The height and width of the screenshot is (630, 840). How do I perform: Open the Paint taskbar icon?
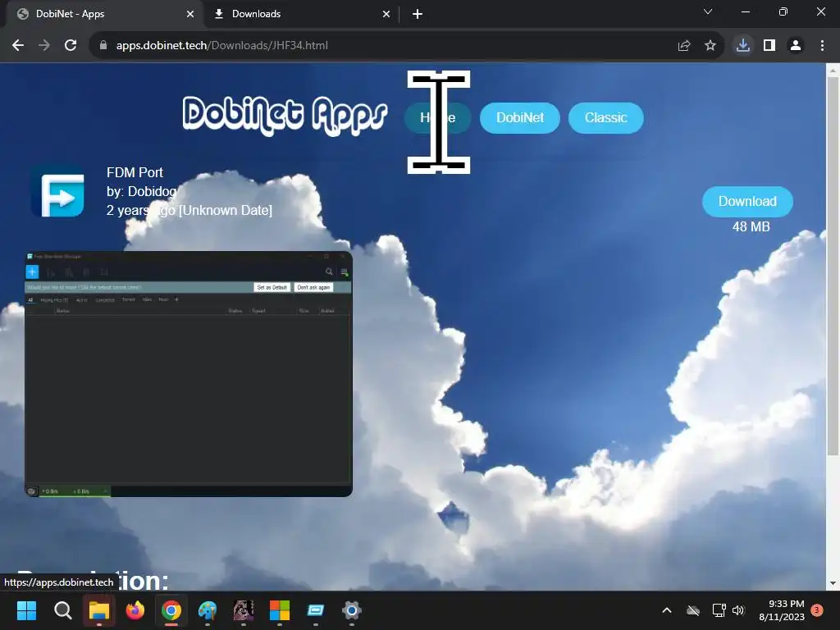(208, 610)
